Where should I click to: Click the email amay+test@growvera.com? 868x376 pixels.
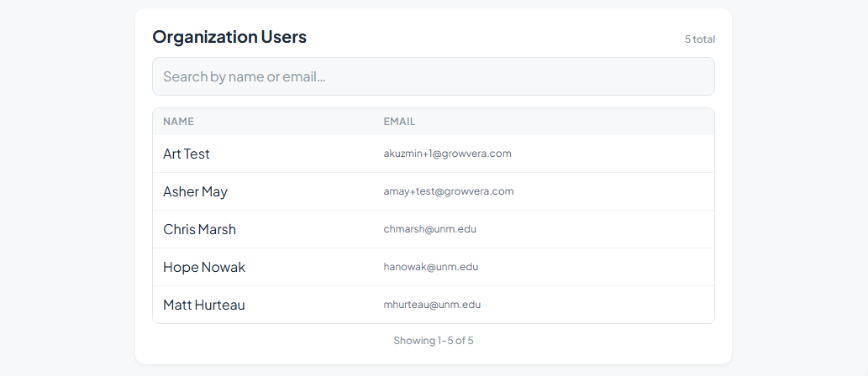pos(449,191)
